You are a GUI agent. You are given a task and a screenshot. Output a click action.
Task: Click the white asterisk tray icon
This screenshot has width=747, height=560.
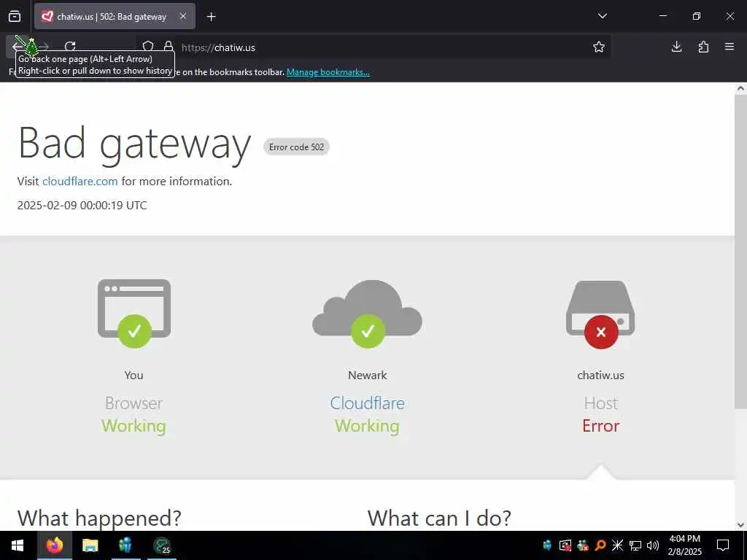point(617,545)
